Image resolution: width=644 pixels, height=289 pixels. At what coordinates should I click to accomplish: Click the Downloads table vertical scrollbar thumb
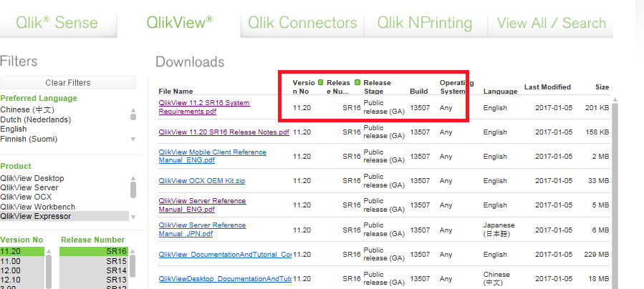coord(615,196)
